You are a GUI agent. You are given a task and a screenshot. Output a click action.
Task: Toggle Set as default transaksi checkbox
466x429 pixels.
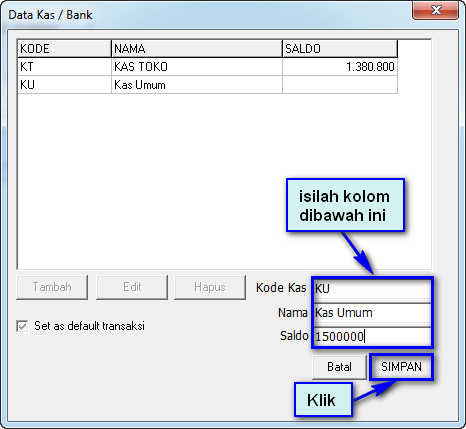coord(22,326)
